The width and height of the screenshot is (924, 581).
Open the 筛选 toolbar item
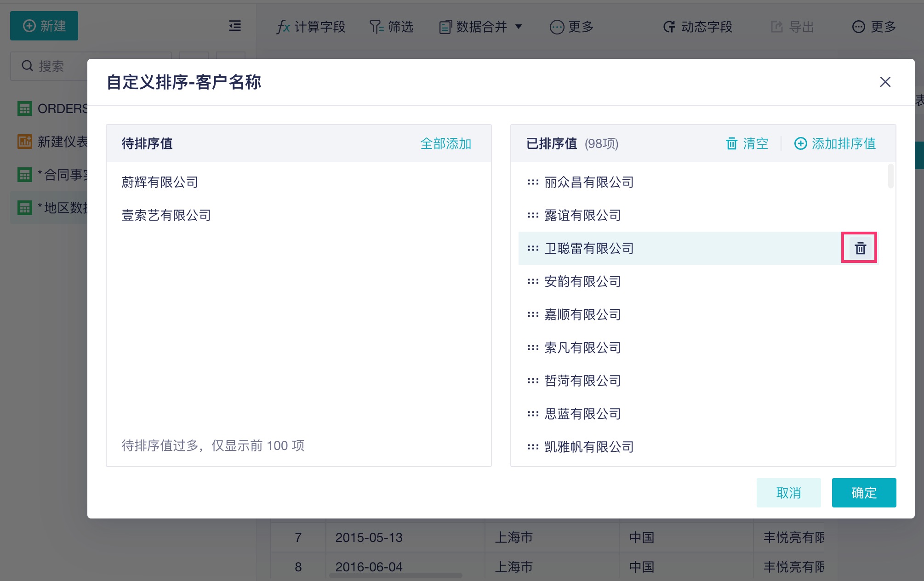click(392, 27)
